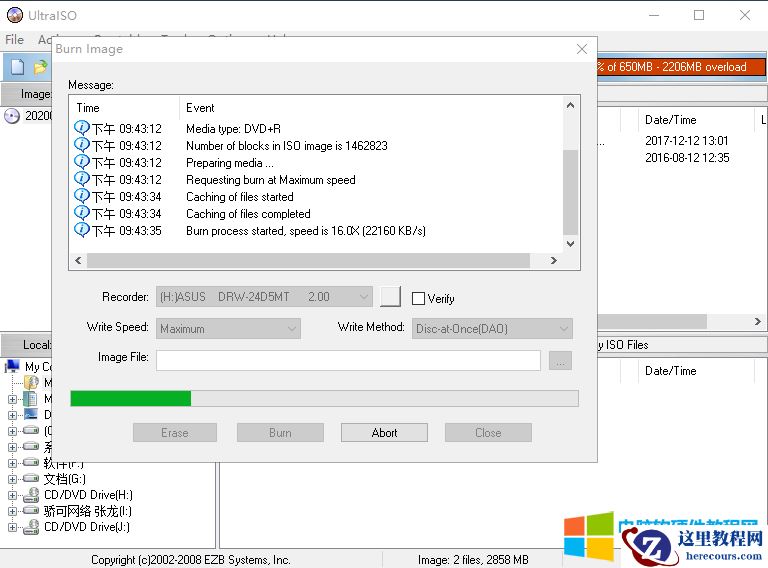Click the 'Image: 2 files, 2858 MB' status text
Screen dimensions: 768x568
[473, 560]
